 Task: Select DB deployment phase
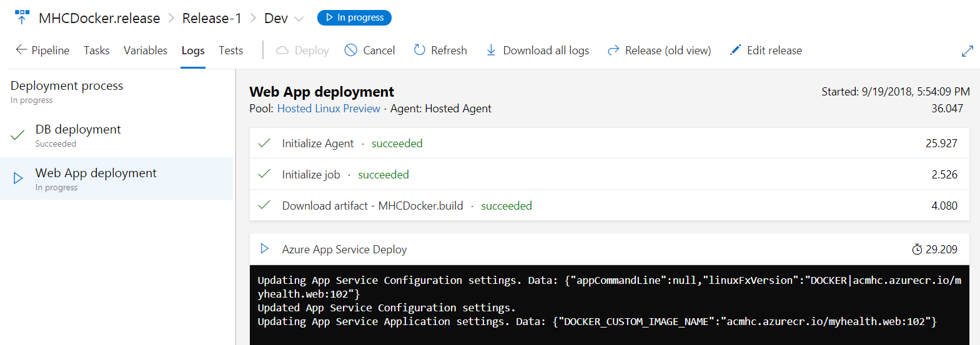(116, 135)
